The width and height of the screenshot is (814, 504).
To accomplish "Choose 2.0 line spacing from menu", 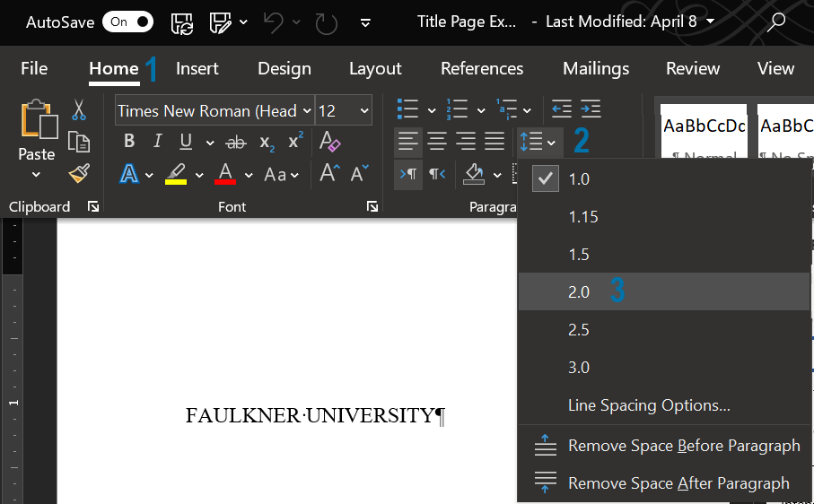I will [x=579, y=292].
